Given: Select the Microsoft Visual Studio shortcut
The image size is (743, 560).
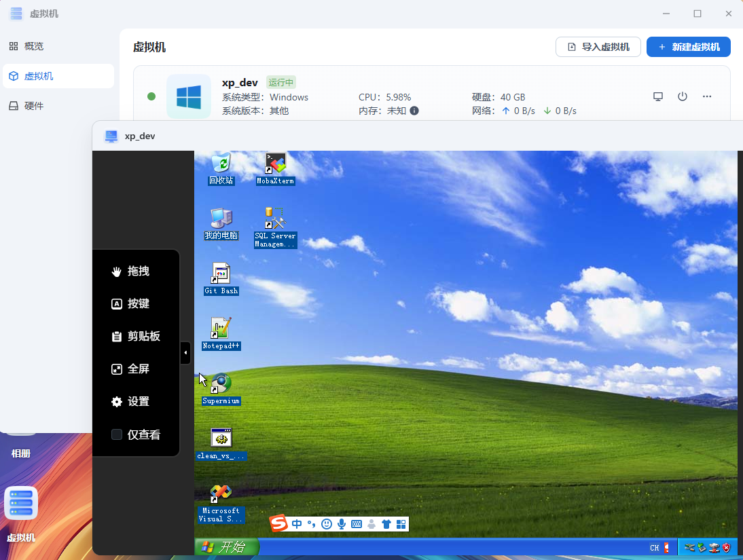Looking at the screenshot, I should click(221, 504).
